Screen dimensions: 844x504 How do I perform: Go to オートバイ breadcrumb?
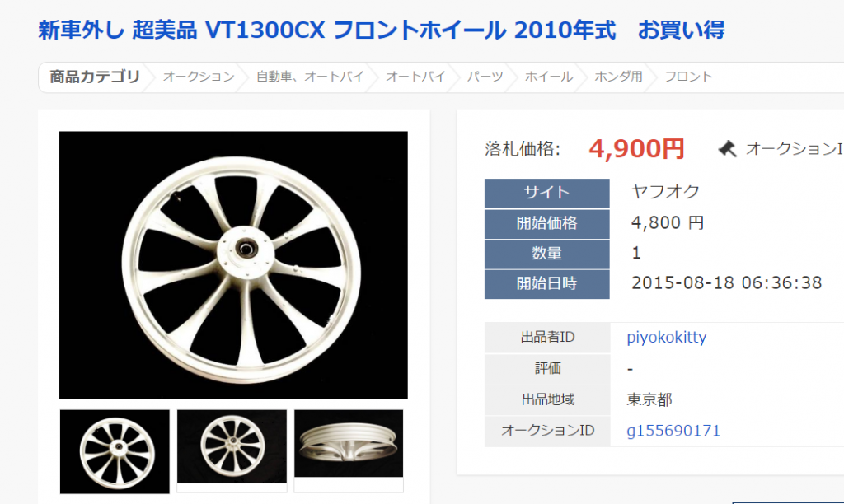pyautogui.click(x=415, y=77)
